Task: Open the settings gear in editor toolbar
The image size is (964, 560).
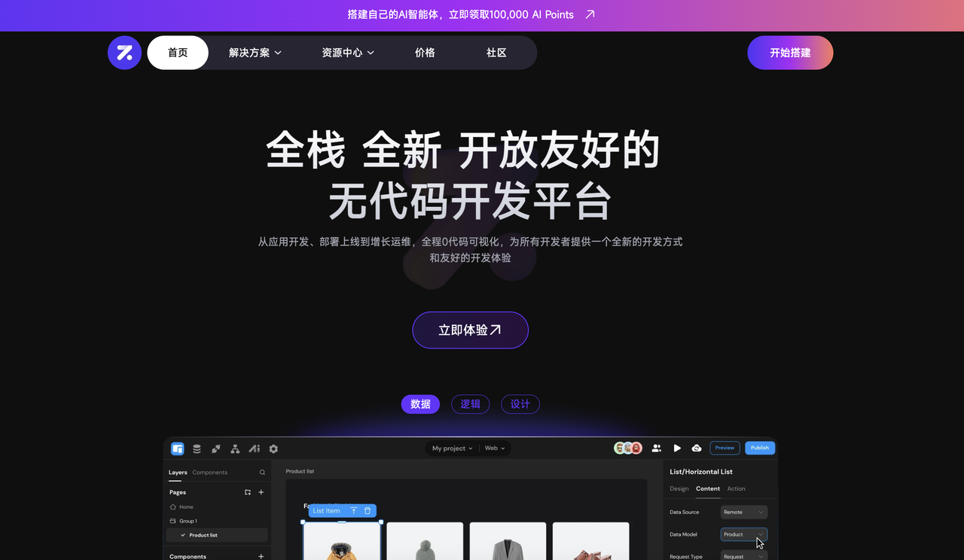Action: [273, 449]
